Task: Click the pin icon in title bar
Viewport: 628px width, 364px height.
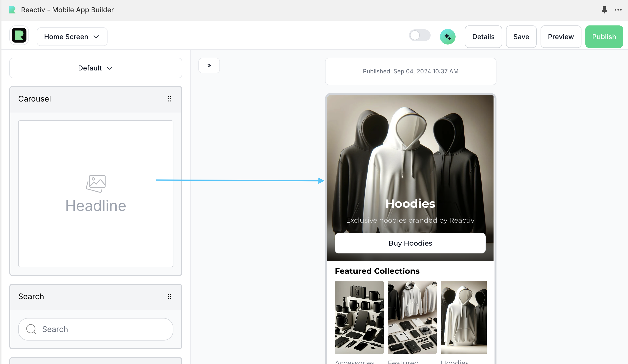Action: pos(604,10)
